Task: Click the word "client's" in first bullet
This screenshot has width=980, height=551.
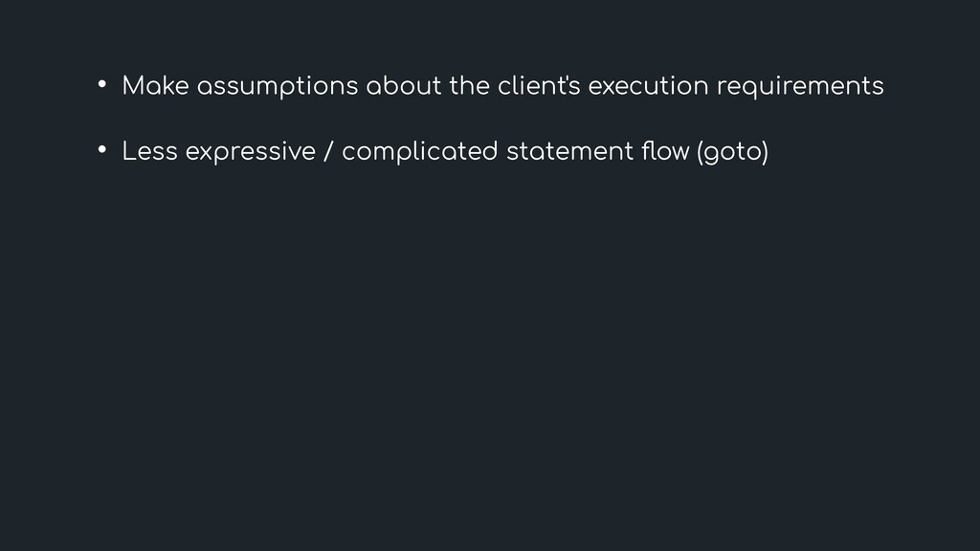Action: click(x=539, y=86)
